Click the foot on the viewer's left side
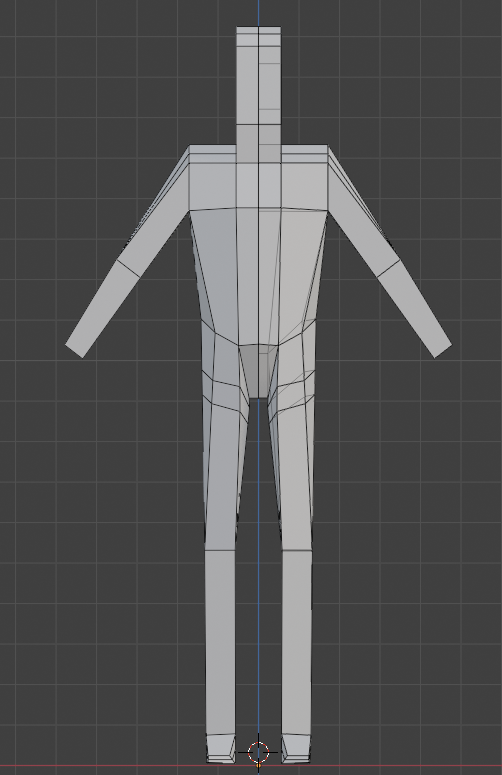This screenshot has height=775, width=502. [220, 748]
